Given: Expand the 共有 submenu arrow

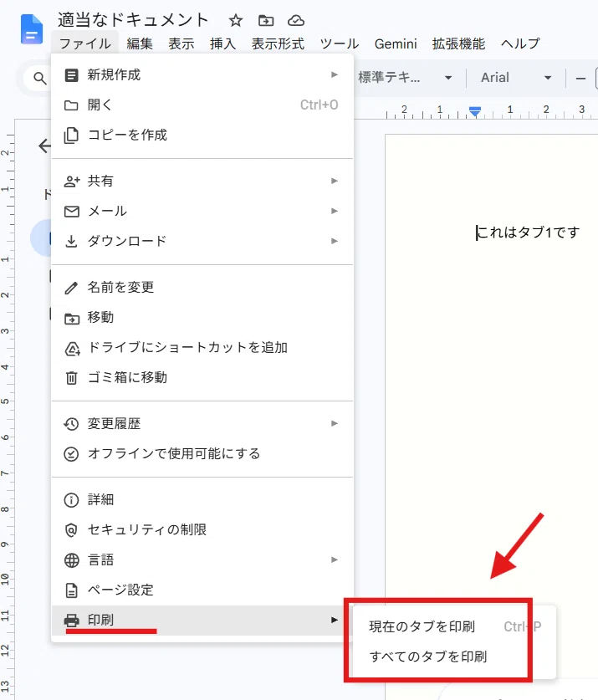Looking at the screenshot, I should click(334, 181).
